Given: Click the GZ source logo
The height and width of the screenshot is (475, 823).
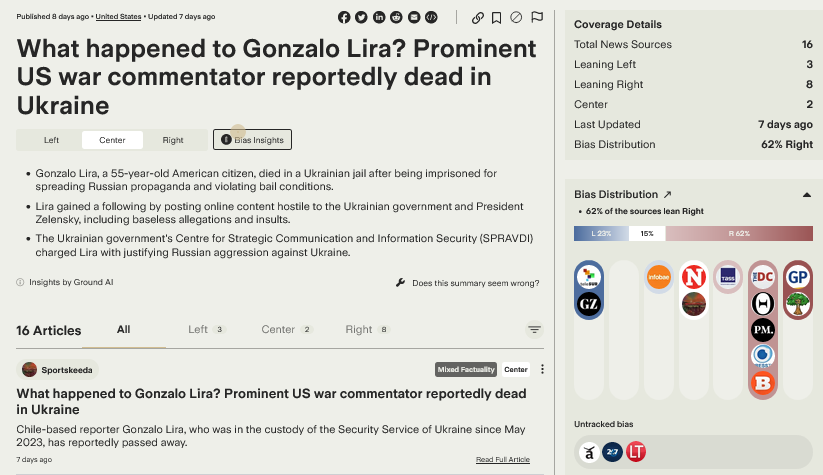Looking at the screenshot, I should click(589, 303).
